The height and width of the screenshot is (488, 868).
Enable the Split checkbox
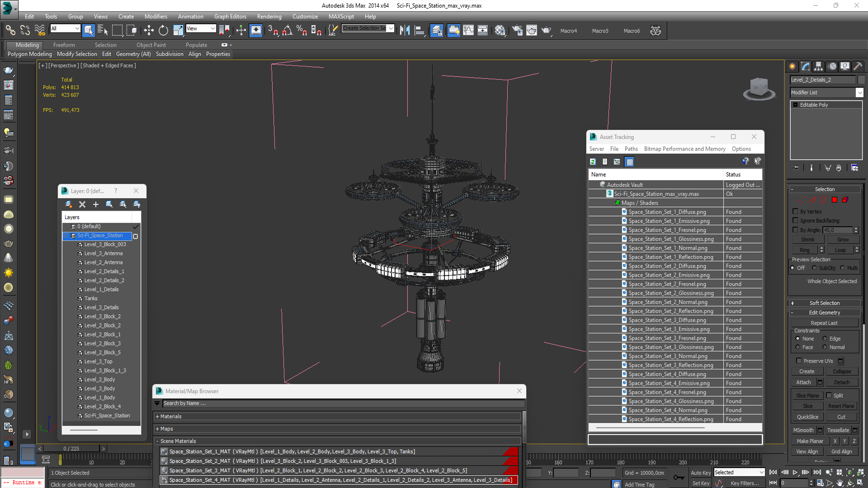pyautogui.click(x=829, y=395)
